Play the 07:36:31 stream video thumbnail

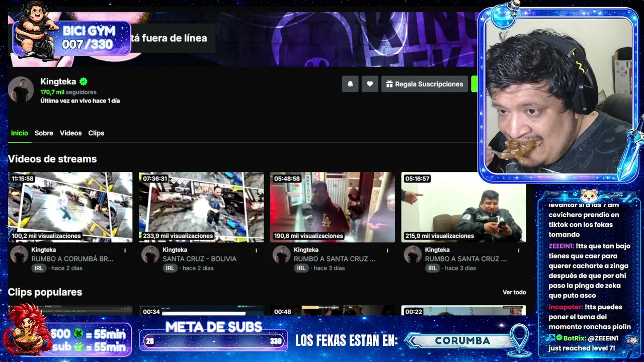[201, 207]
